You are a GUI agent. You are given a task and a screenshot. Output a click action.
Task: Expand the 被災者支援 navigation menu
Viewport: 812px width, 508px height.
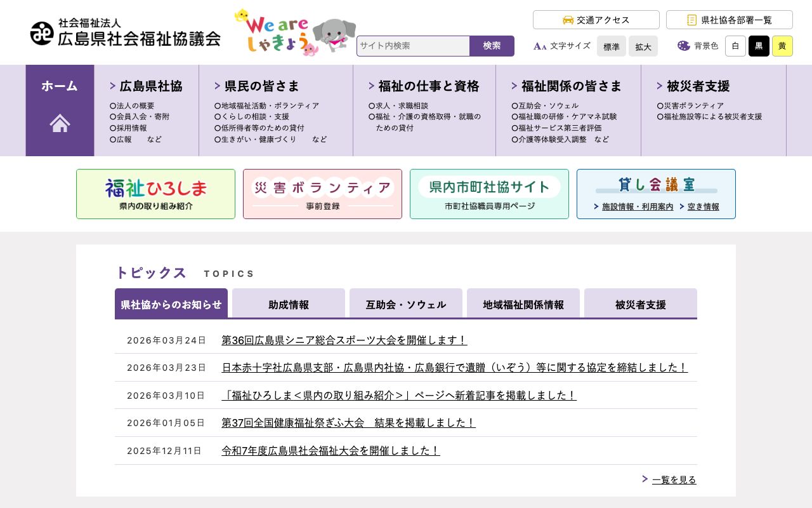click(699, 86)
